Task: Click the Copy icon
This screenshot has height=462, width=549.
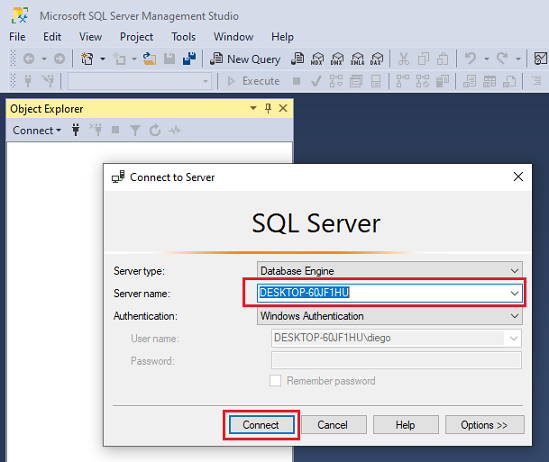Action: click(423, 59)
